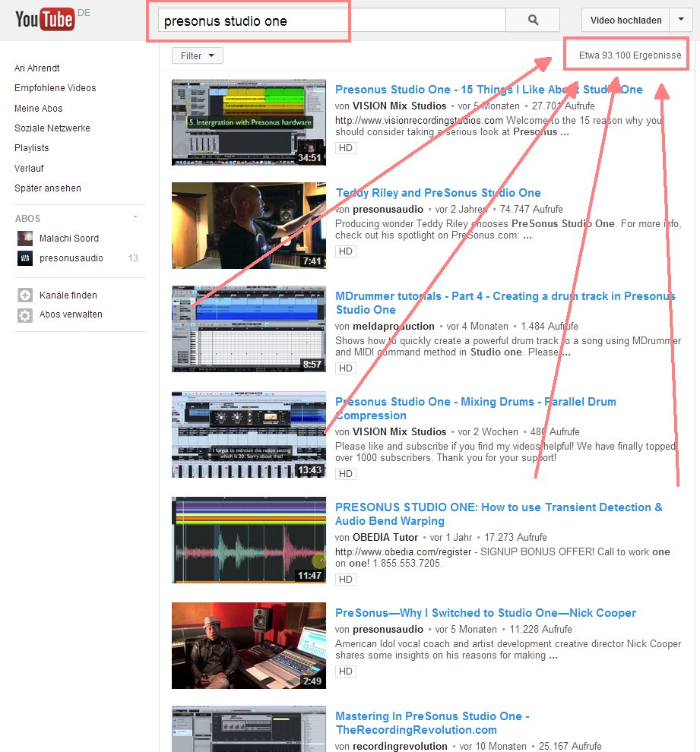This screenshot has width=700, height=752.
Task: Open presonusaudio channel under Teddy Riley video
Action: coord(388,209)
